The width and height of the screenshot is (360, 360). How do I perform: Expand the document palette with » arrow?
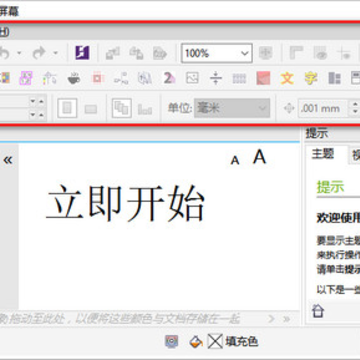tap(286, 319)
